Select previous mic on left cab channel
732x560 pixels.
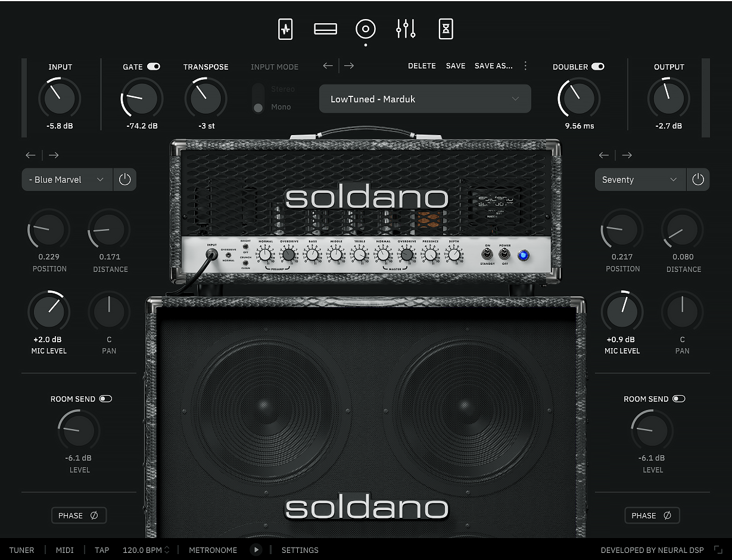(31, 155)
